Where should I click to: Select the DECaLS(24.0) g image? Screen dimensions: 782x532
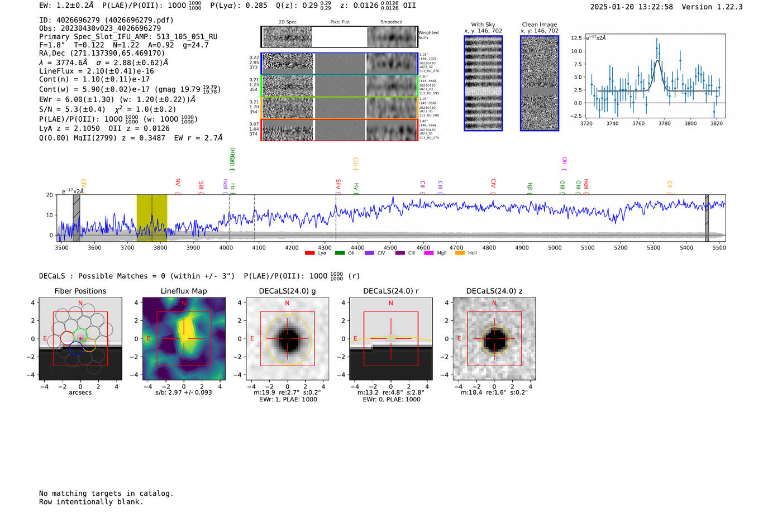pyautogui.click(x=287, y=339)
